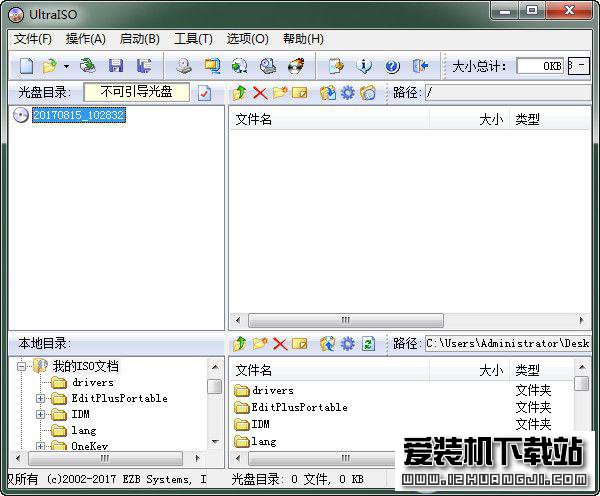Image resolution: width=600 pixels, height=496 pixels.
Task: Compress the ISO via the toolbar icon
Action: click(x=212, y=66)
